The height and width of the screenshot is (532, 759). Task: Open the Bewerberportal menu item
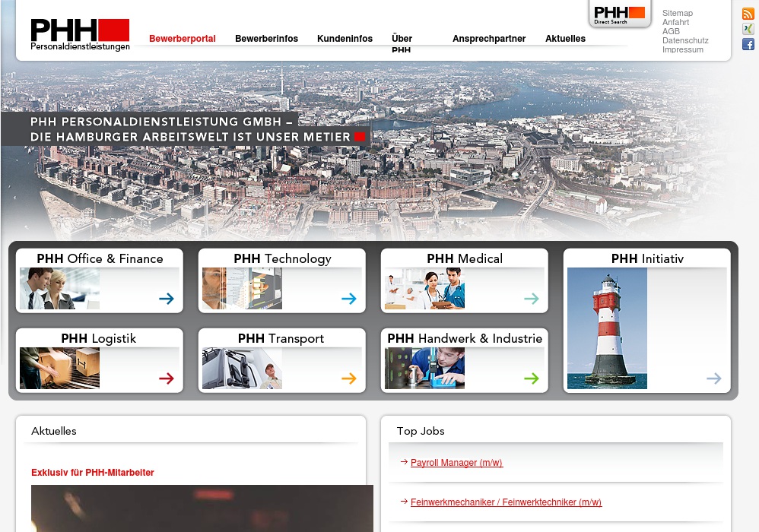[182, 38]
